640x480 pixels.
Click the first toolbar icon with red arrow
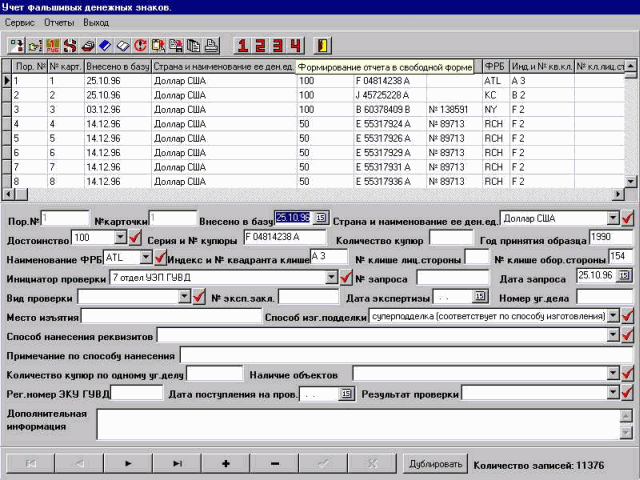tap(16, 45)
